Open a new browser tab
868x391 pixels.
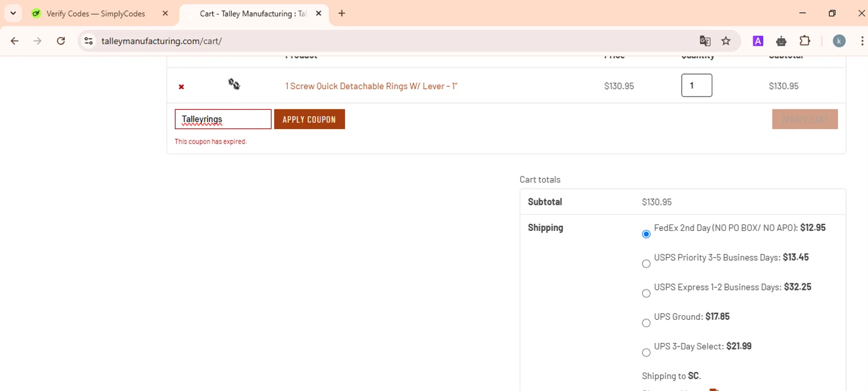[342, 13]
